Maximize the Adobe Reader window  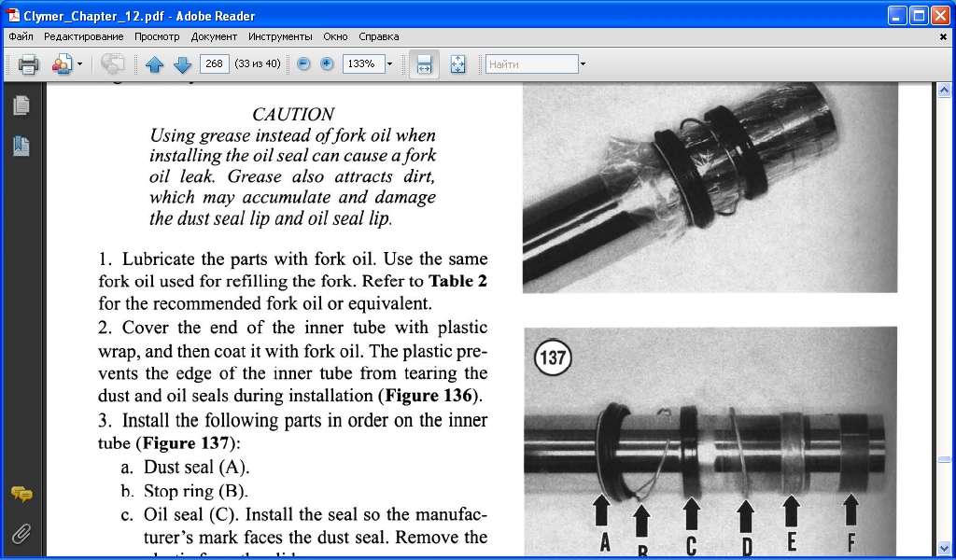(919, 15)
